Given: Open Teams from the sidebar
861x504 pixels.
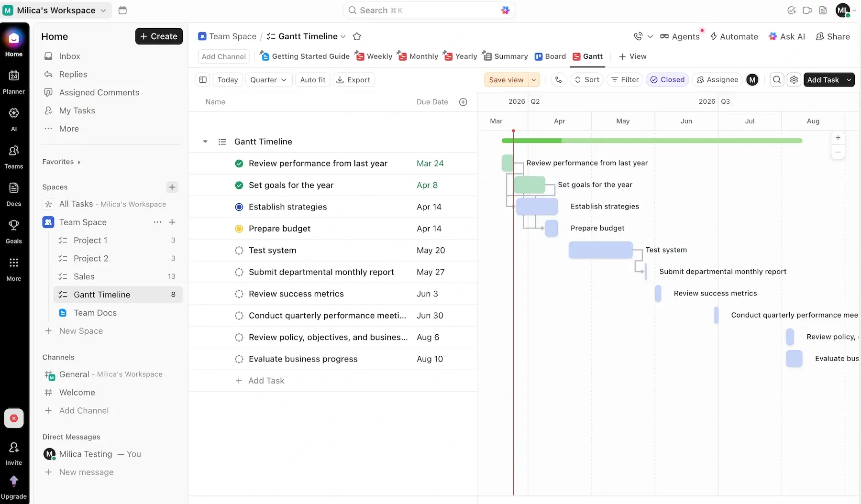Looking at the screenshot, I should coord(13,156).
